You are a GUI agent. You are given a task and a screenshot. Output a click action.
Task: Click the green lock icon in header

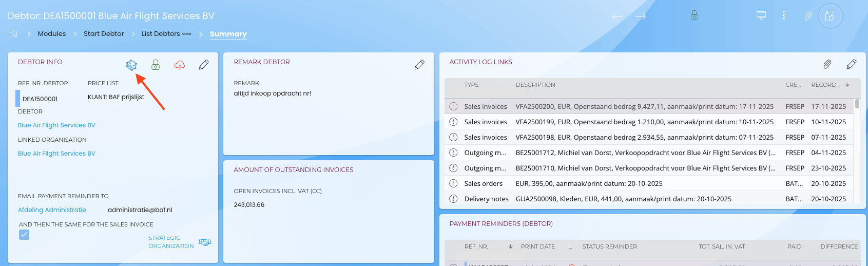pyautogui.click(x=695, y=15)
